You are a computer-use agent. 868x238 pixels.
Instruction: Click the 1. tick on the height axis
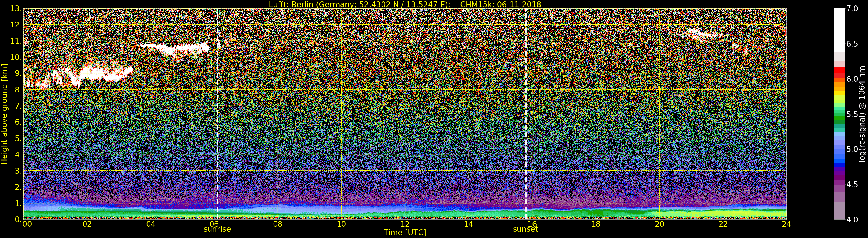coord(19,203)
